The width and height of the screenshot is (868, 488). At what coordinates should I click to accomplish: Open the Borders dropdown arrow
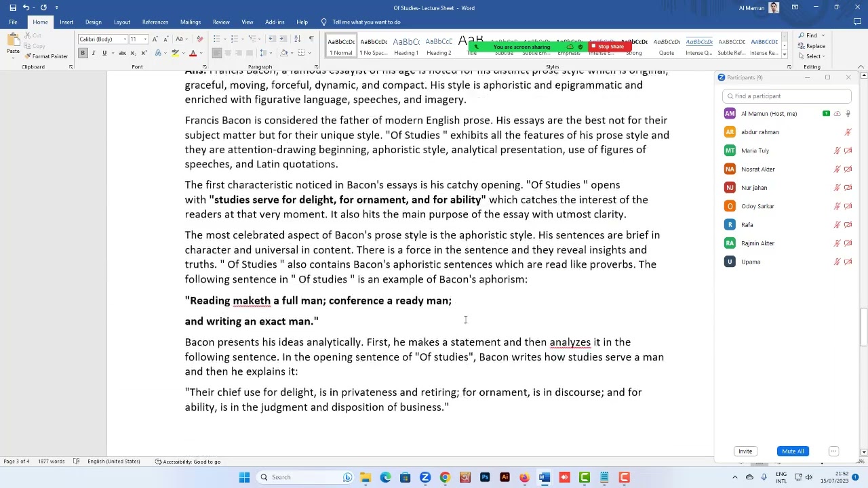pos(309,53)
